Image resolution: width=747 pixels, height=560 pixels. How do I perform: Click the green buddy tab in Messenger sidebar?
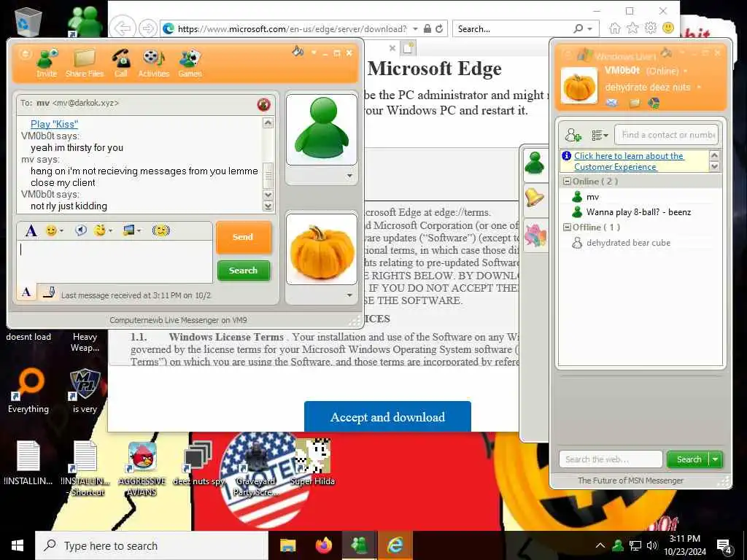535,163
